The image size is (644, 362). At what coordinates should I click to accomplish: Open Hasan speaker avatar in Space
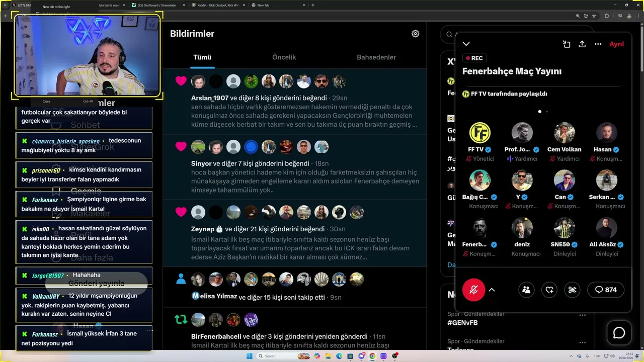tap(607, 133)
